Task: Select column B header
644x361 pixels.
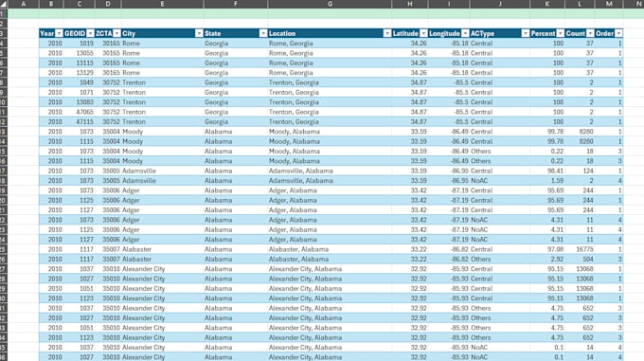Action: click(x=51, y=4)
